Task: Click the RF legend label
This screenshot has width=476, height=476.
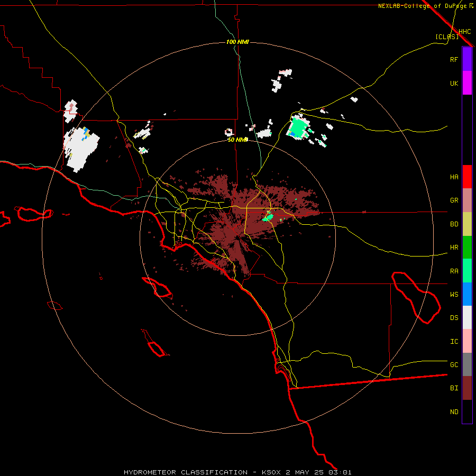Action: (x=454, y=59)
